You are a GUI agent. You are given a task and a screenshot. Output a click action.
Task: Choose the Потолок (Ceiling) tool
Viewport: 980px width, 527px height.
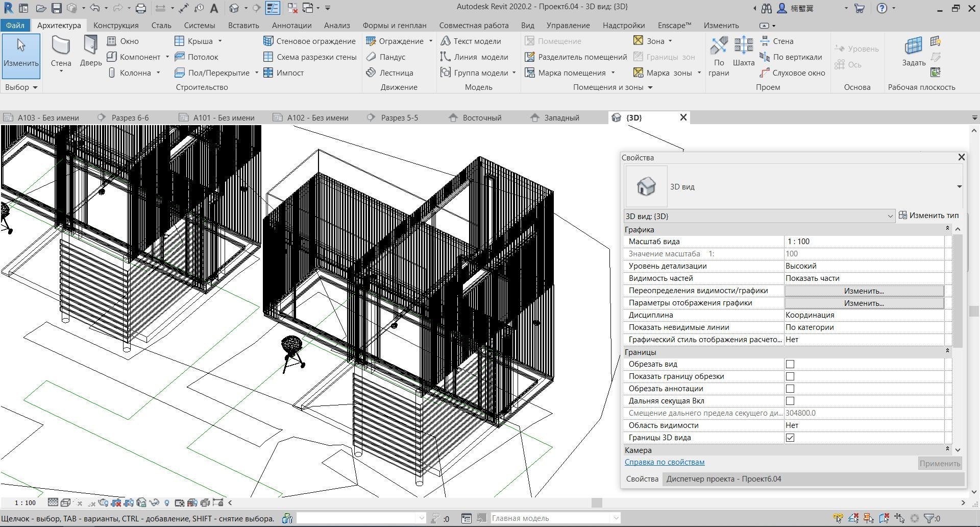[x=197, y=57]
